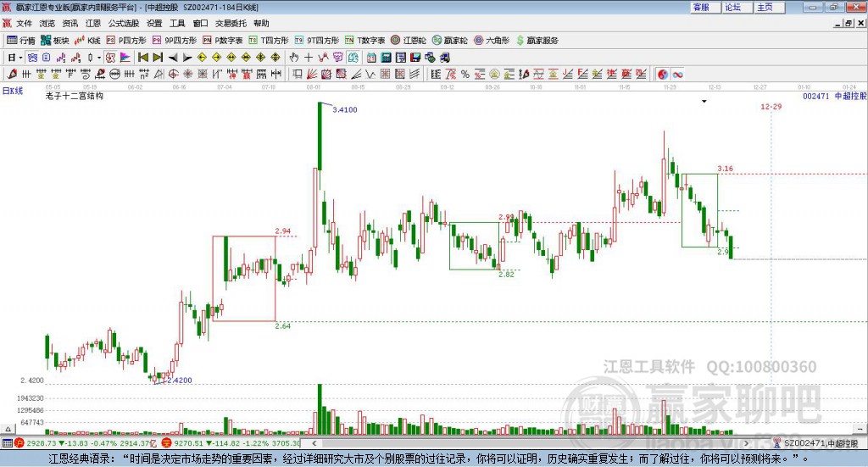Click the volume pane up-arrow button
The image size is (868, 467).
(x=8, y=429)
